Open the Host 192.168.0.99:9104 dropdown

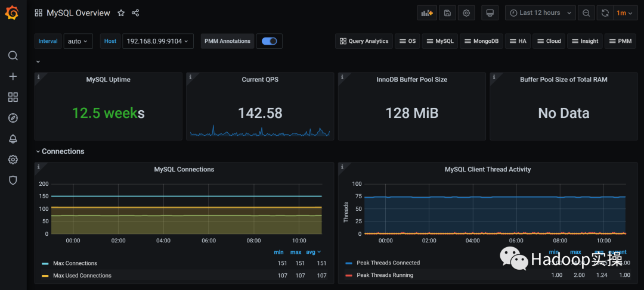(157, 41)
